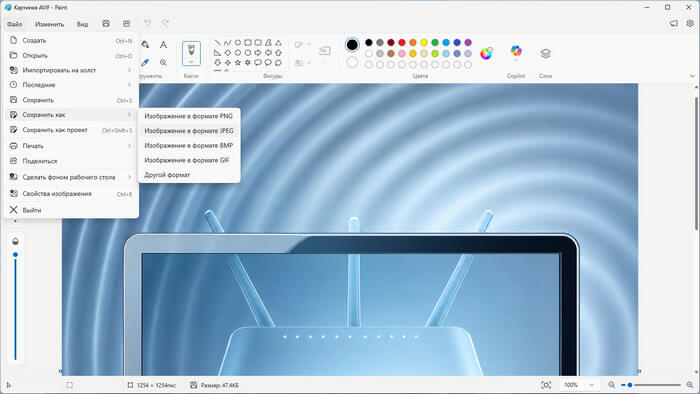
Task: Click the zoom slider handle in status bar
Action: (x=630, y=385)
